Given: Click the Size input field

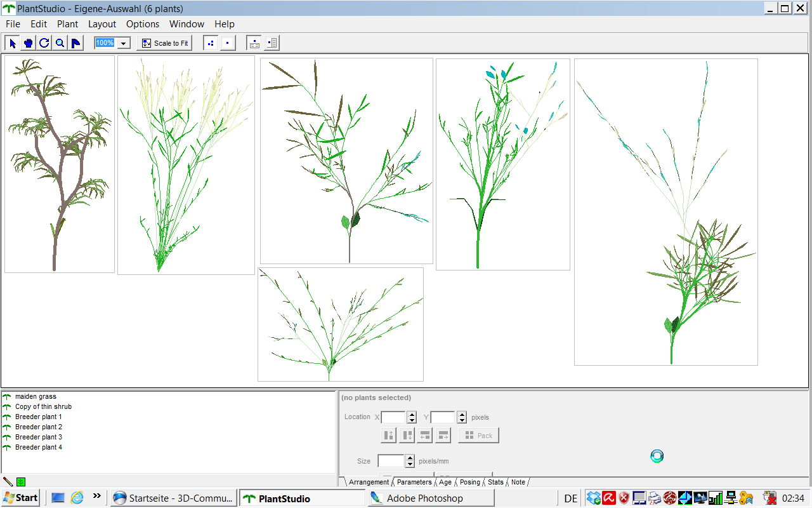Looking at the screenshot, I should (x=391, y=461).
